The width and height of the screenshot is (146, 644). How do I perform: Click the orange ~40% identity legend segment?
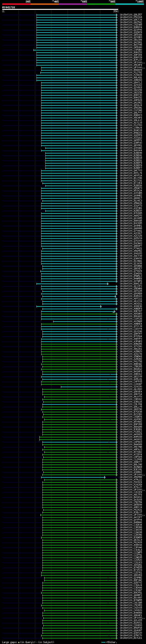coord(45,4)
